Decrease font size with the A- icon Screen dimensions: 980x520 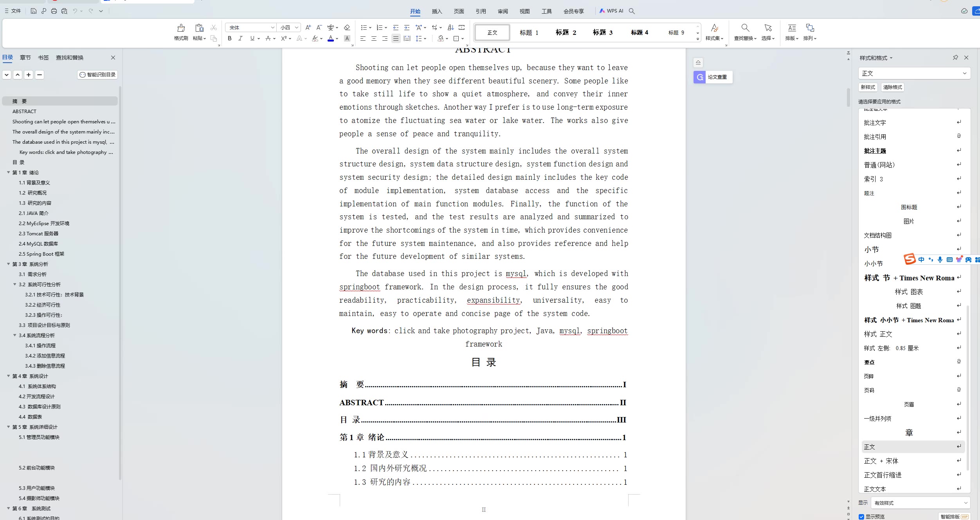319,27
